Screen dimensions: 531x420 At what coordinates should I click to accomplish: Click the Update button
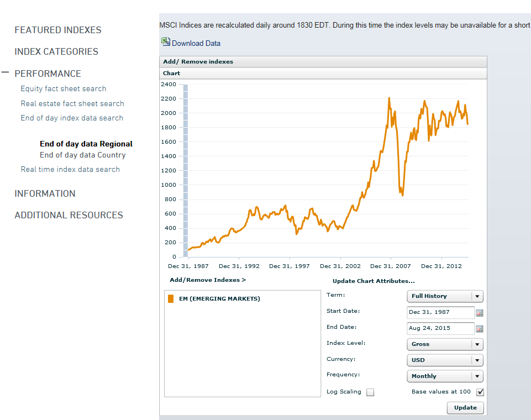(465, 408)
